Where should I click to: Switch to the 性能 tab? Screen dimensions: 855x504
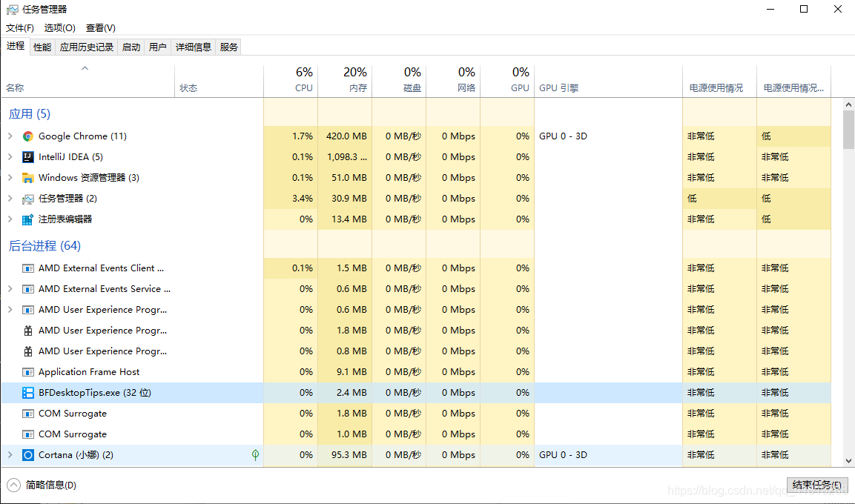pos(42,47)
